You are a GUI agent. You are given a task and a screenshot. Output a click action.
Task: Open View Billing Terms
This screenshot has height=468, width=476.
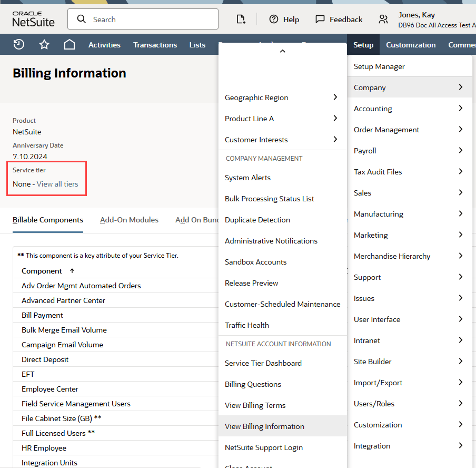(282, 405)
